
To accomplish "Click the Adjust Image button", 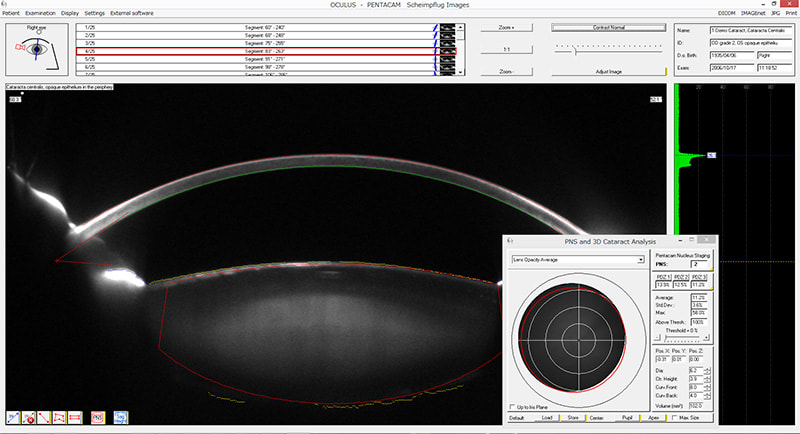I will point(608,72).
